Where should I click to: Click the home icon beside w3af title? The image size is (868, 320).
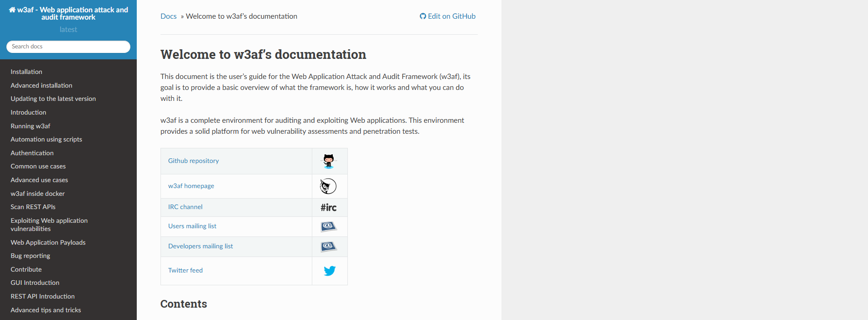[x=12, y=10]
